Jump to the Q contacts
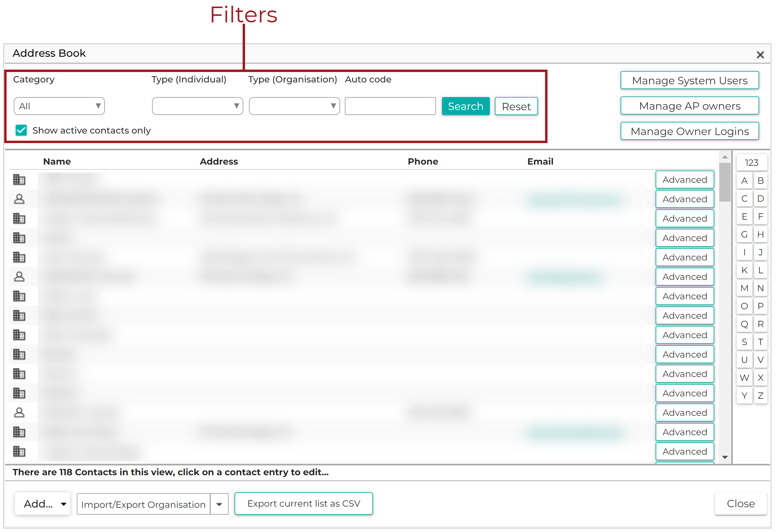Image resolution: width=777 pixels, height=532 pixels. click(744, 324)
